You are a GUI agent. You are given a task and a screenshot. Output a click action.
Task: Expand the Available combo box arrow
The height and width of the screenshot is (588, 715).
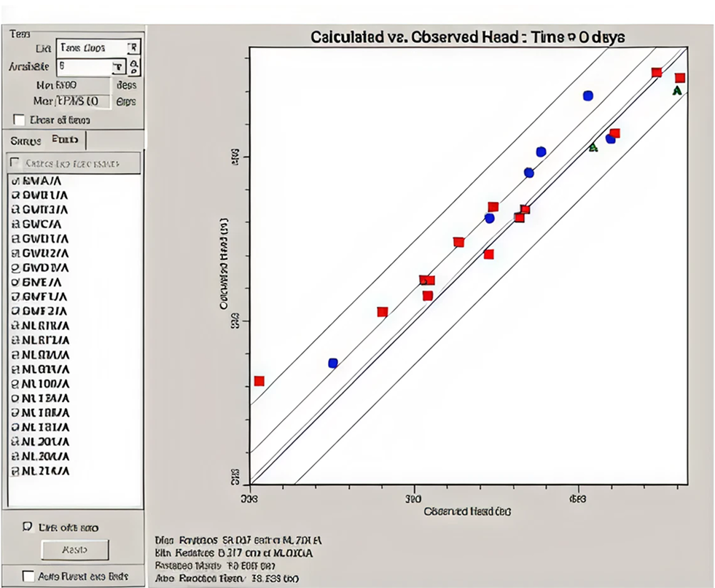[x=118, y=67]
